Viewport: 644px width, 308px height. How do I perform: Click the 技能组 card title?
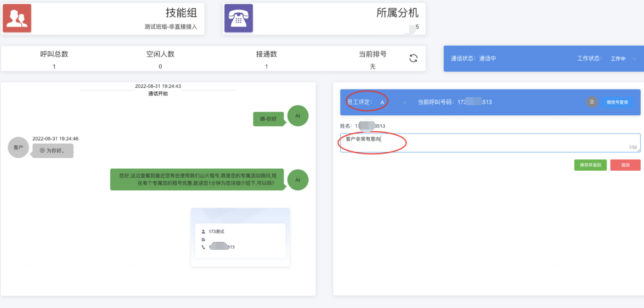[179, 13]
